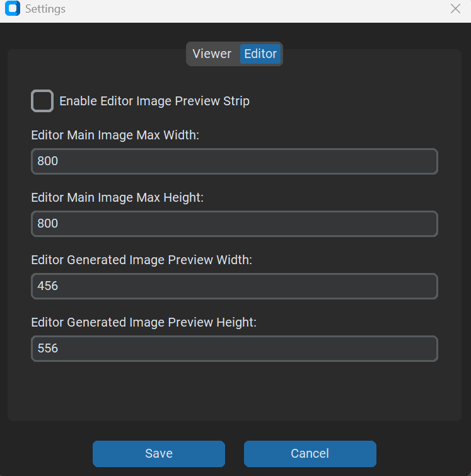Click the dark gap between Save and Cancel buttons
This screenshot has width=471, height=476.
235,454
